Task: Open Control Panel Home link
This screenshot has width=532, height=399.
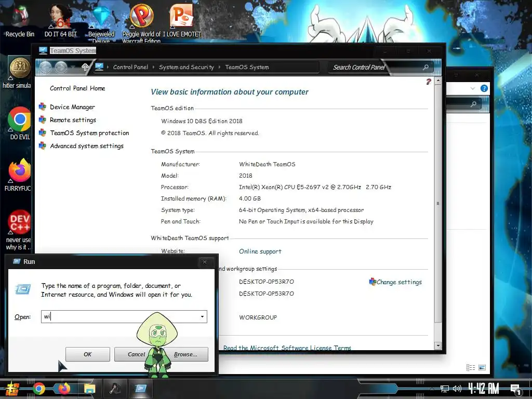Action: pyautogui.click(x=77, y=88)
